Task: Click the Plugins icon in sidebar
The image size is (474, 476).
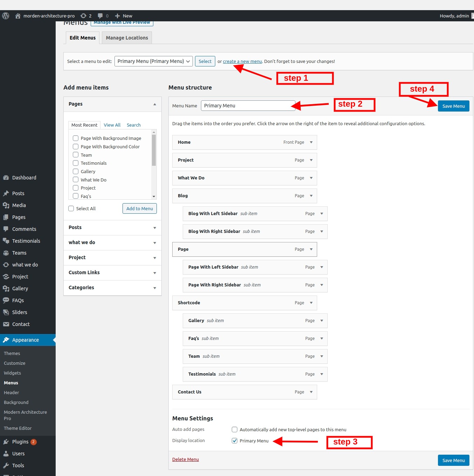Action: click(6, 442)
